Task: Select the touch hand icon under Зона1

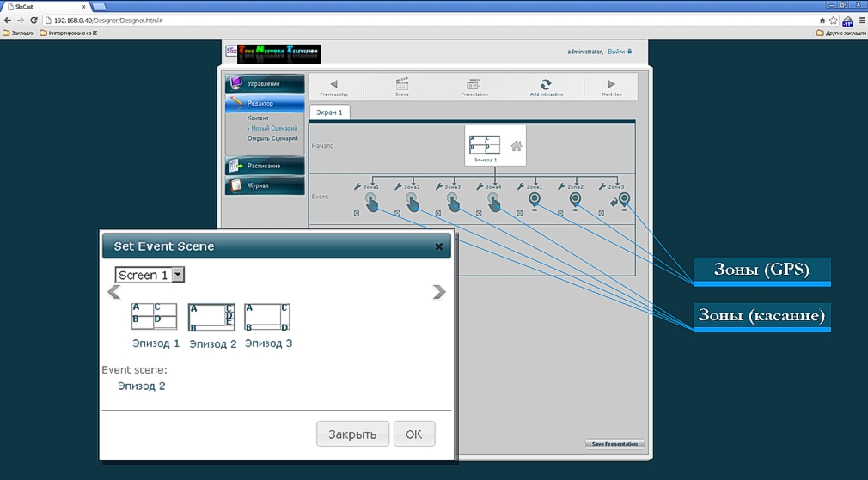Action: [x=370, y=202]
